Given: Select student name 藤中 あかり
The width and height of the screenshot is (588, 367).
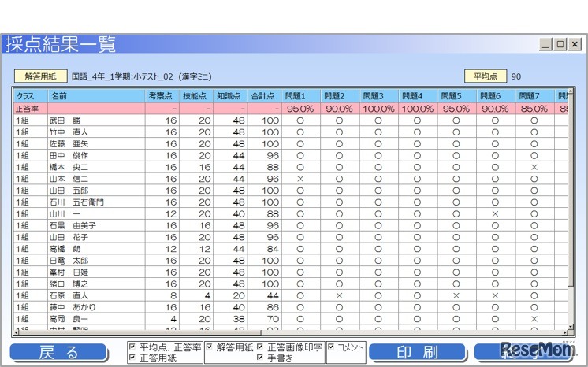Looking at the screenshot, I should point(73,307).
